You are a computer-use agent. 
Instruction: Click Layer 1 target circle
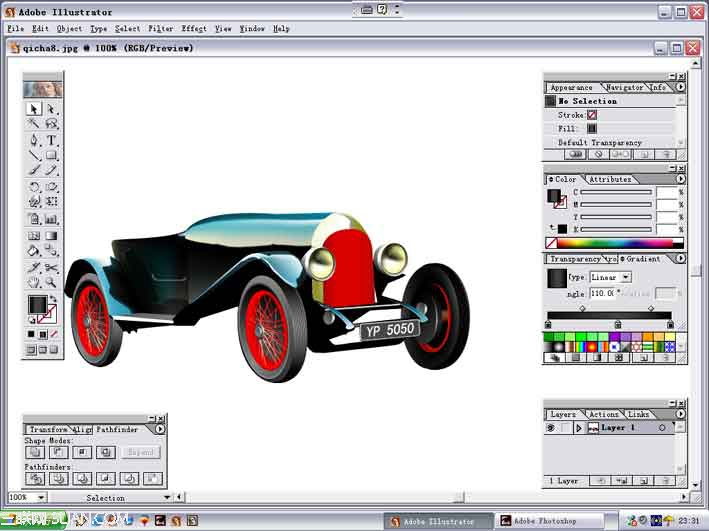662,428
